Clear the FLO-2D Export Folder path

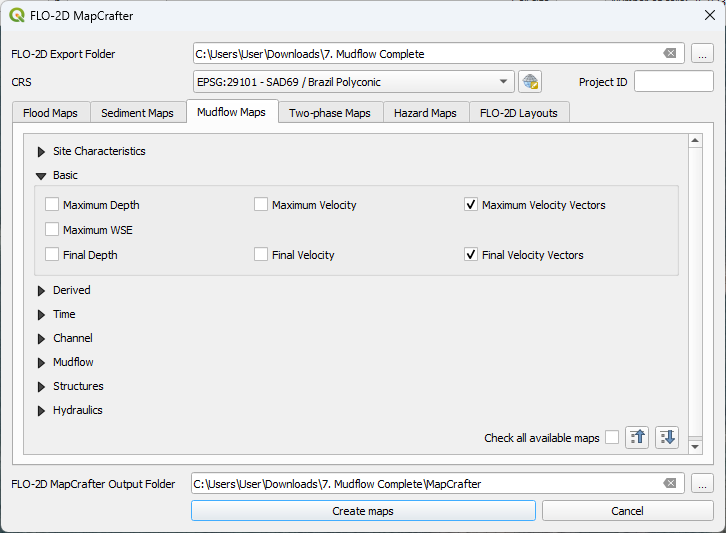[x=669, y=54]
